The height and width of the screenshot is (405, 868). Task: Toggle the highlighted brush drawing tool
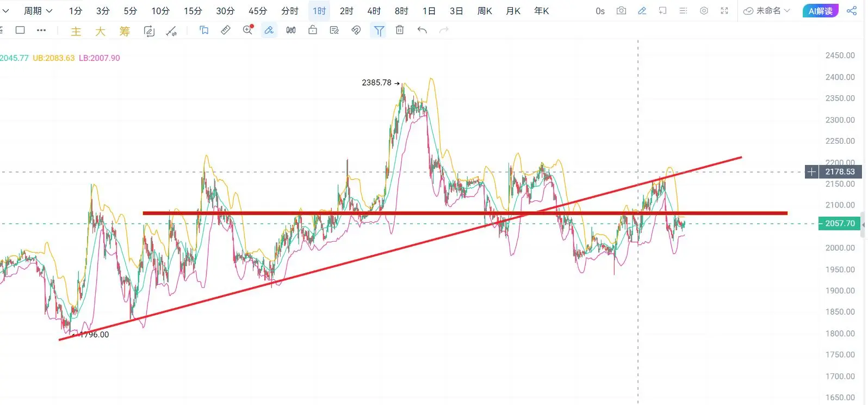[x=269, y=30]
